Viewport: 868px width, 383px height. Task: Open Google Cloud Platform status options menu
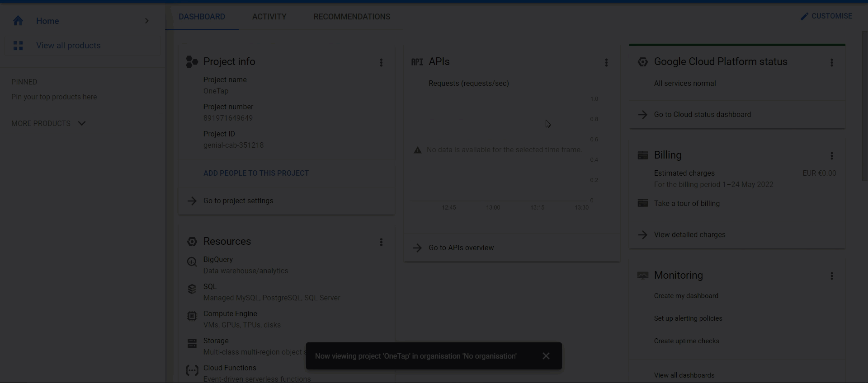pos(831,63)
